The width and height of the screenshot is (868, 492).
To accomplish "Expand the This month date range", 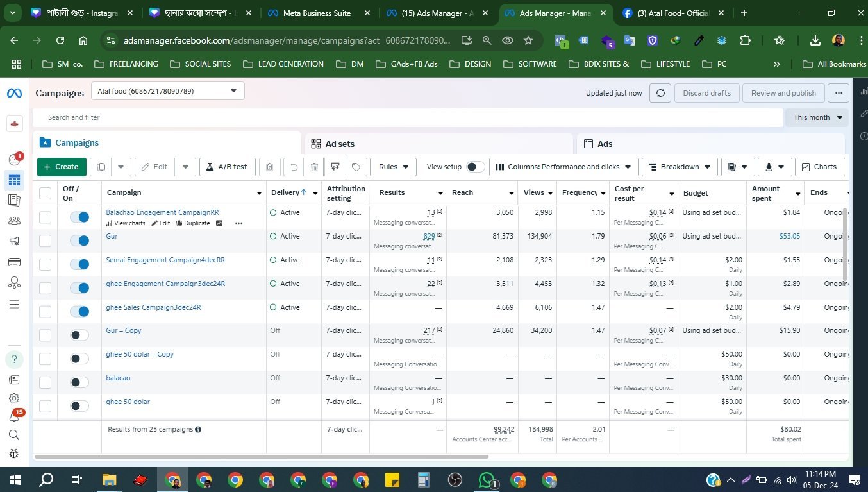I will click(817, 117).
